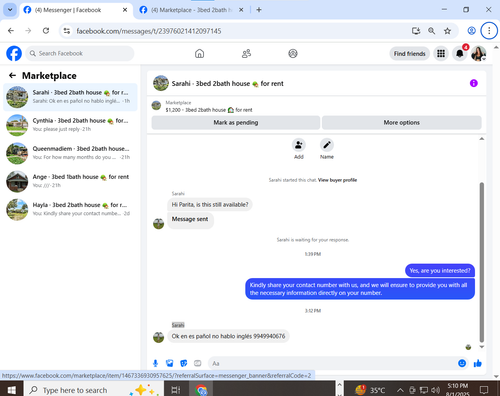Close the Messenger | Facebook browser tab

tap(125, 10)
